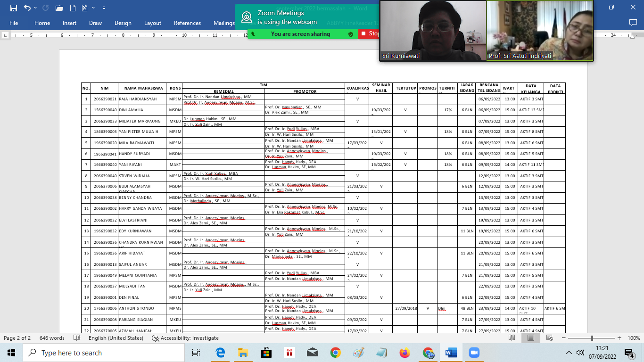Change language English (United States)

[116, 338]
